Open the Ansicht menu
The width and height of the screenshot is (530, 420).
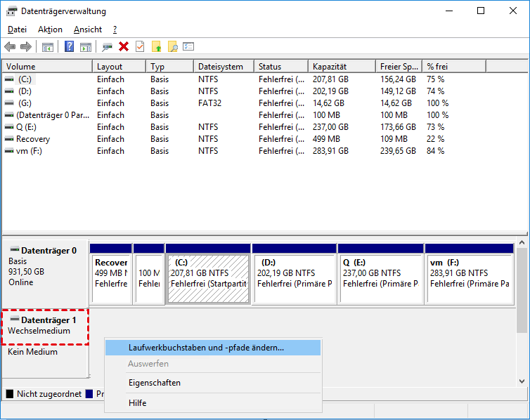(x=88, y=29)
